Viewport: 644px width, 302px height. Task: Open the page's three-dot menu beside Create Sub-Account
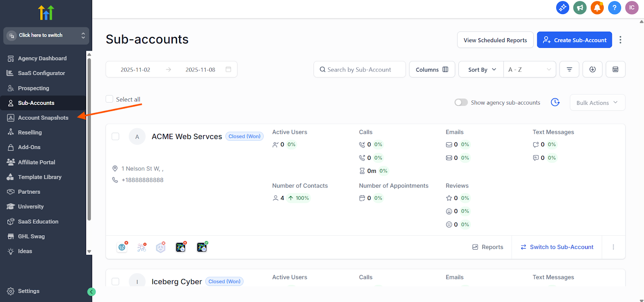(620, 40)
